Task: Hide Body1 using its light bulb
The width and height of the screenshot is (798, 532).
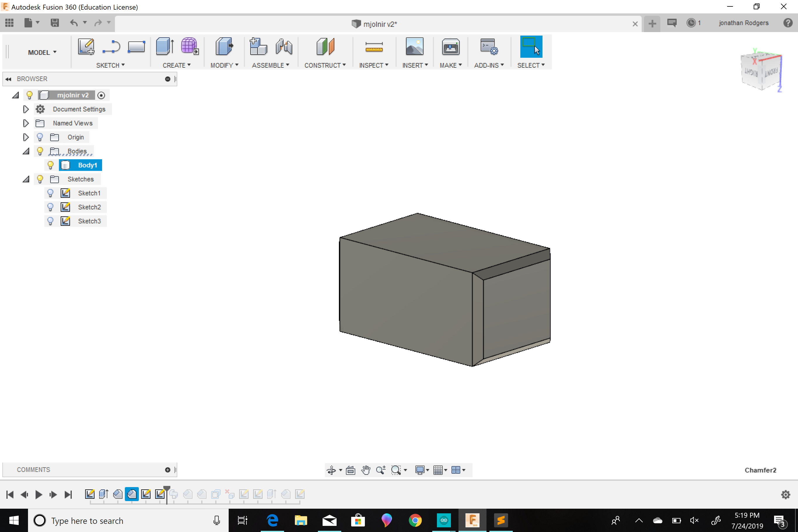Action: [50, 165]
